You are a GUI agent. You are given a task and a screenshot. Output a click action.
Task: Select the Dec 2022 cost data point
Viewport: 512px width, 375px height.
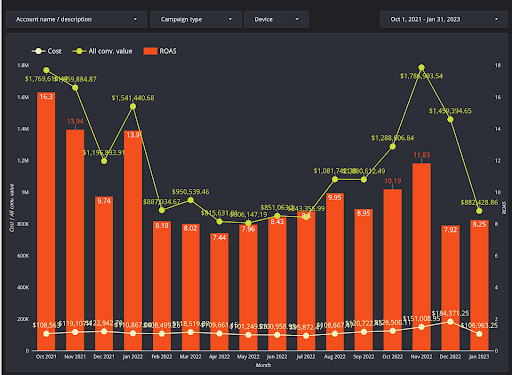point(450,322)
